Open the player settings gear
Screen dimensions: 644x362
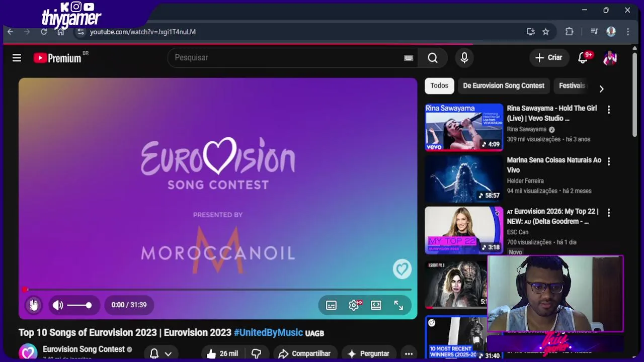(354, 305)
